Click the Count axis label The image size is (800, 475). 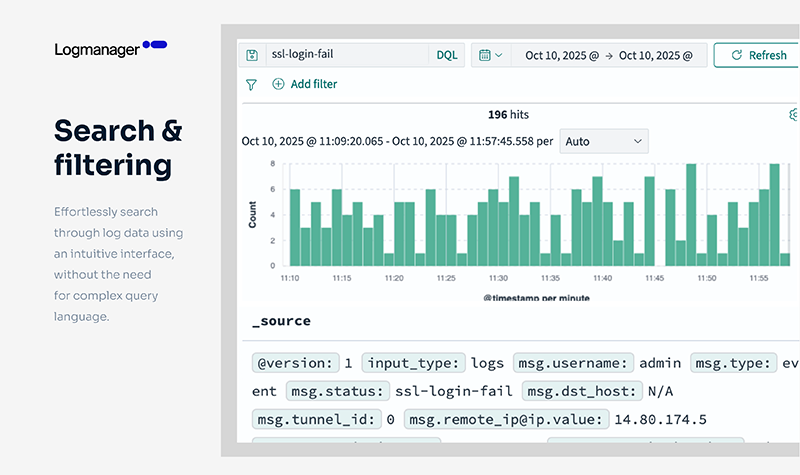coord(252,214)
